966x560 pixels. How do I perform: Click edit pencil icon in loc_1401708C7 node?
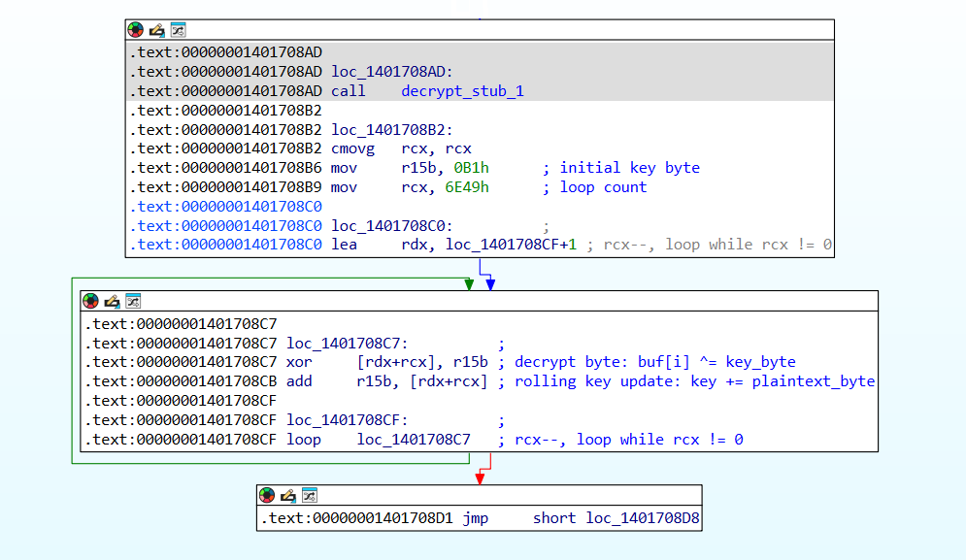(x=112, y=301)
